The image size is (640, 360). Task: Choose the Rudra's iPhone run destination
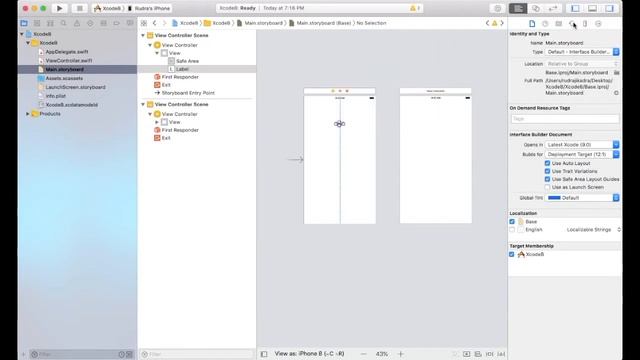149,8
